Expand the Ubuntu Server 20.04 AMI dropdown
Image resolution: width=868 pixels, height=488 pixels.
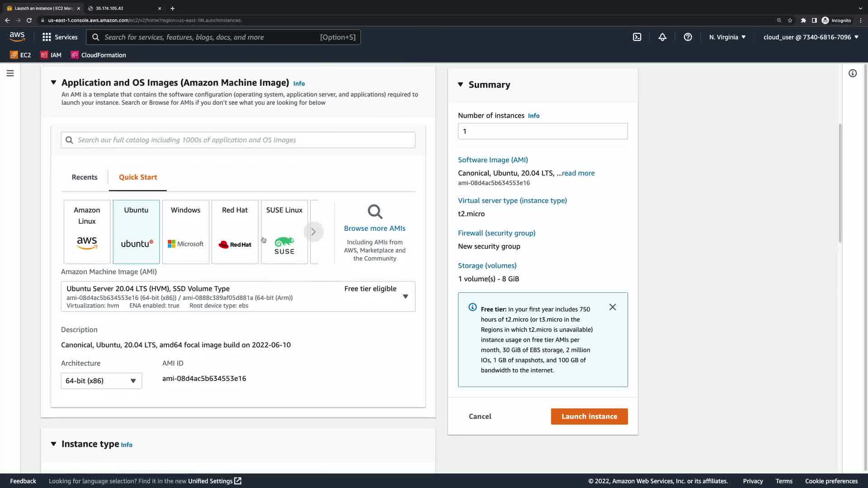tap(405, 296)
